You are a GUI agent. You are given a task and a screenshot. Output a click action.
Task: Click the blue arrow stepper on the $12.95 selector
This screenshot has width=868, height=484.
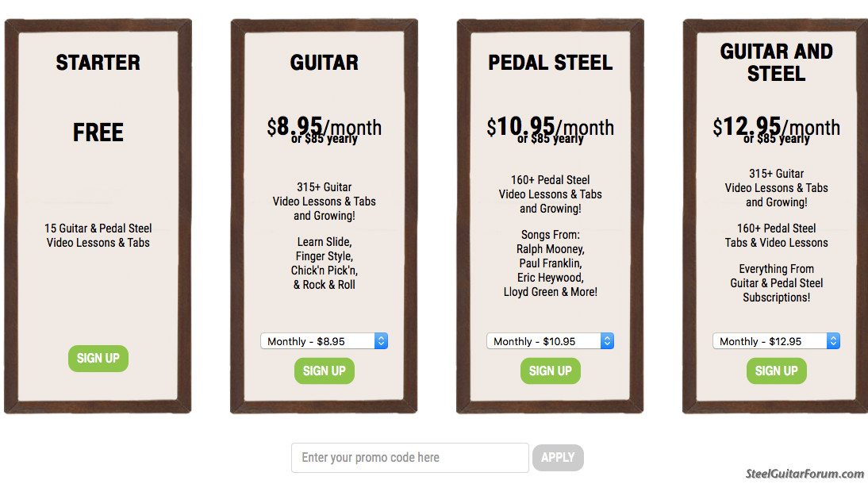tap(833, 341)
